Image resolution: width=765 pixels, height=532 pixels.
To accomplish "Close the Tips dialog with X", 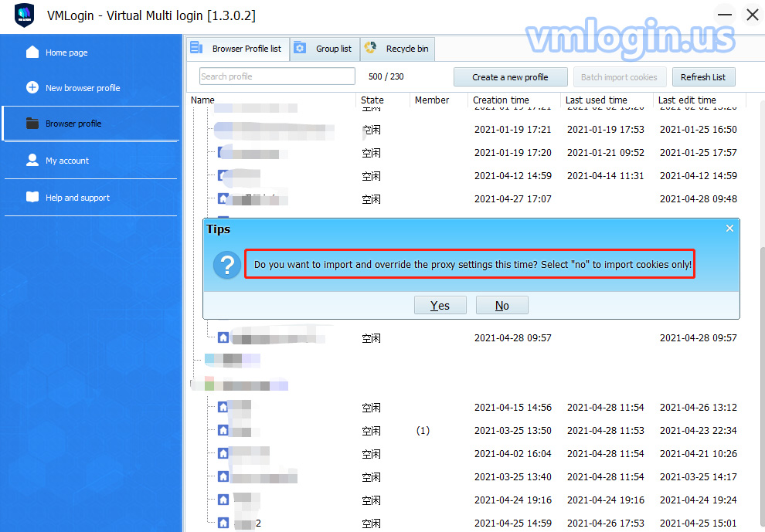I will (x=729, y=229).
